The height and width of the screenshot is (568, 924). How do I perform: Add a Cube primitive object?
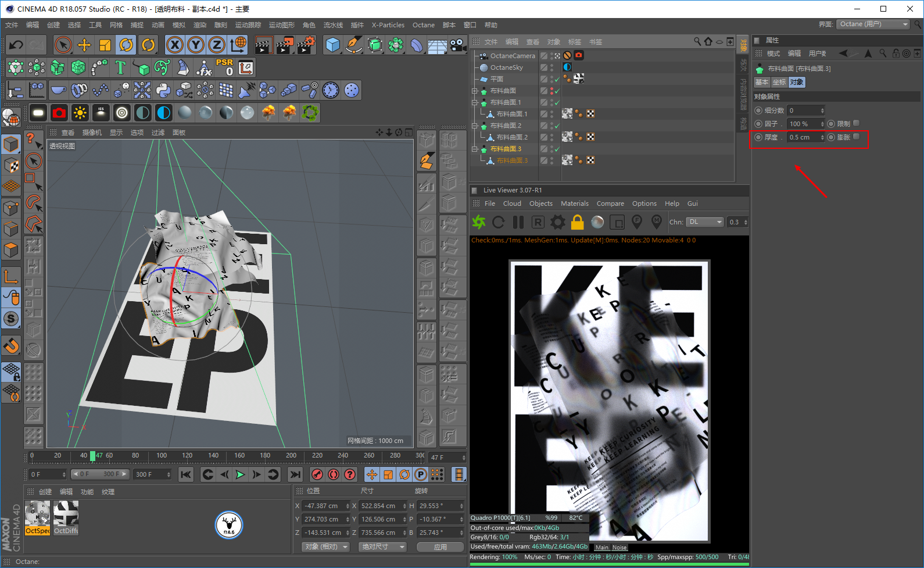point(332,45)
